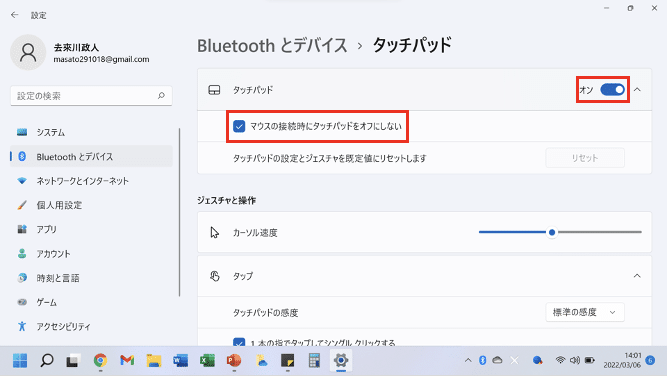Open タッチパッドの感度 dropdown
Viewport: 667px width, 376px height.
tap(585, 312)
